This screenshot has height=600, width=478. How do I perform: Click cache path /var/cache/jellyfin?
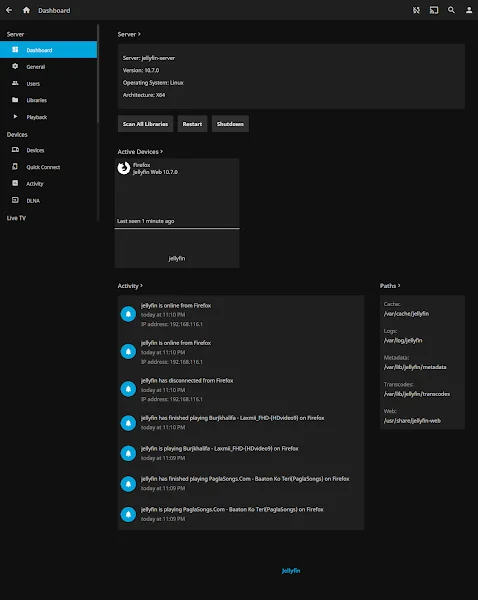coord(406,314)
